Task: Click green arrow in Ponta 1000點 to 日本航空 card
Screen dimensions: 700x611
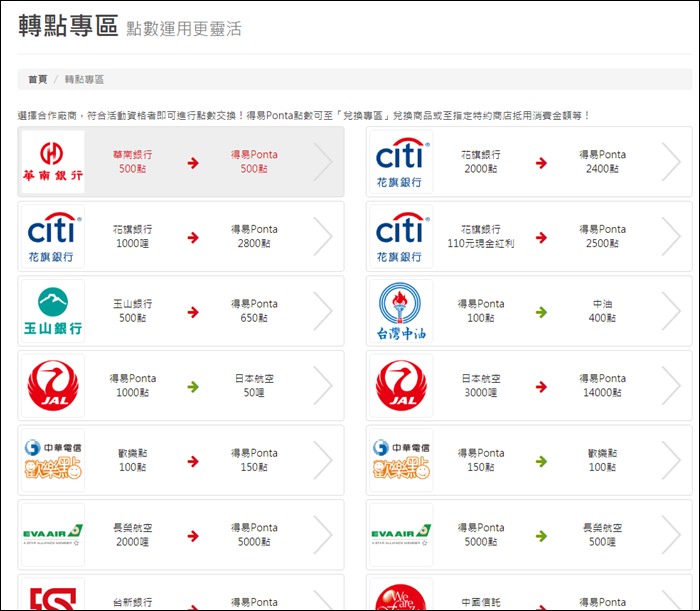Action: pyautogui.click(x=193, y=387)
